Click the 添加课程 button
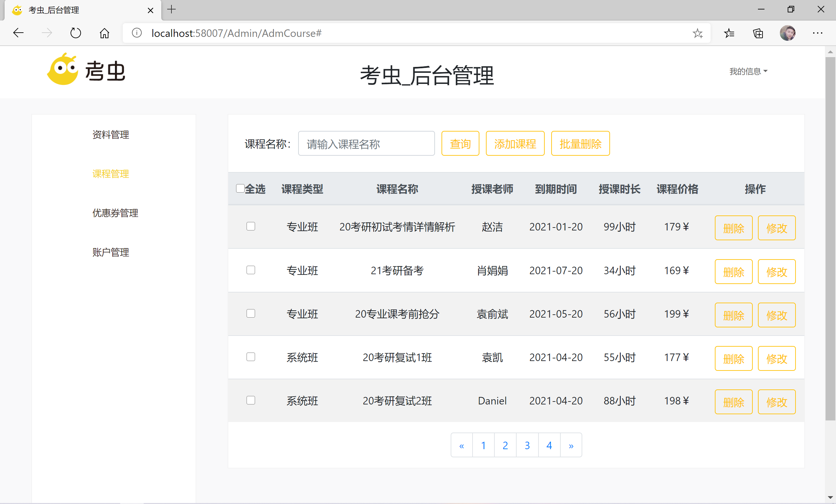The image size is (836, 504). tap(515, 144)
